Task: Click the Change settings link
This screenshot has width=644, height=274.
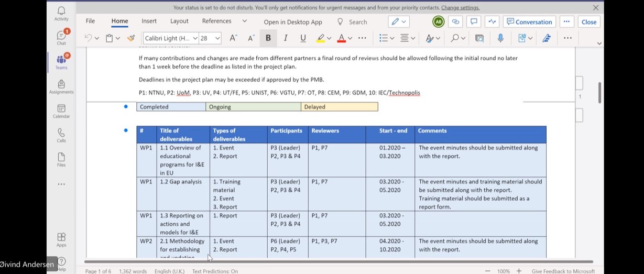Action: coord(460,8)
